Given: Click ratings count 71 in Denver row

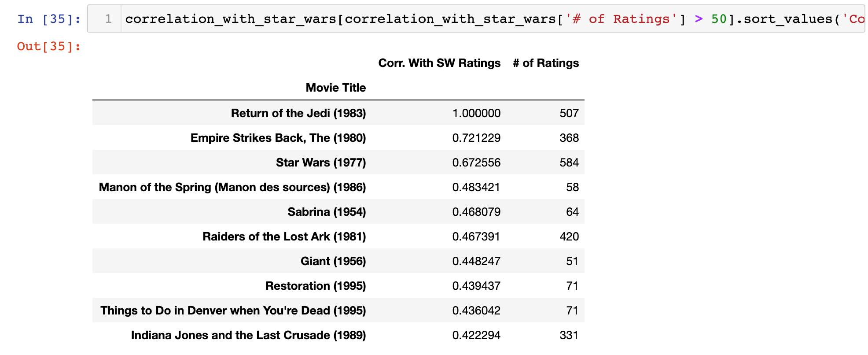Looking at the screenshot, I should coord(572,311).
